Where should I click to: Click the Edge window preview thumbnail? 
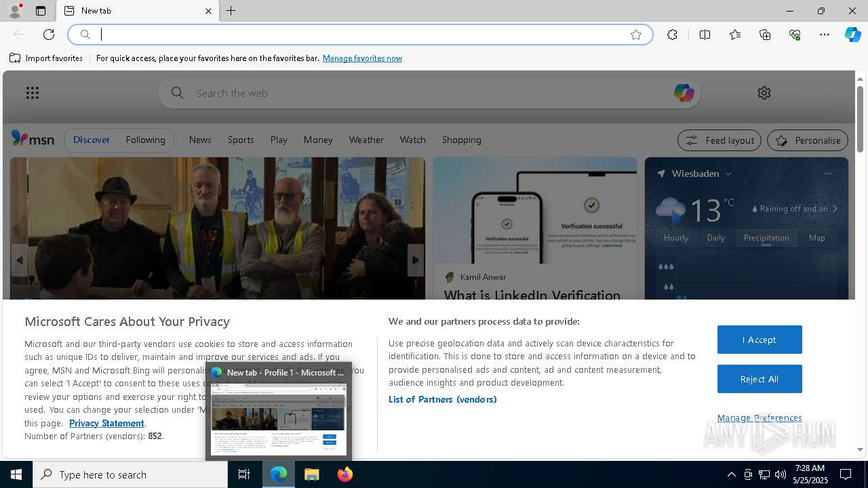279,419
